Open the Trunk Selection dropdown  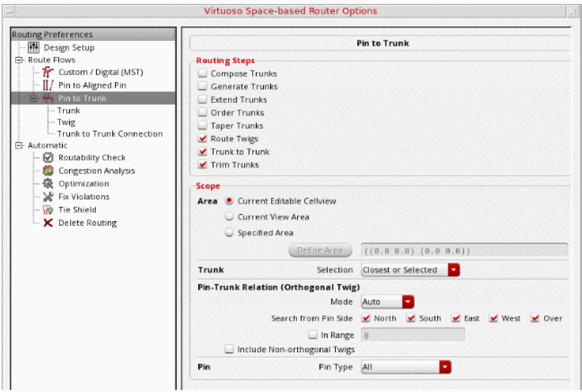pyautogui.click(x=411, y=270)
